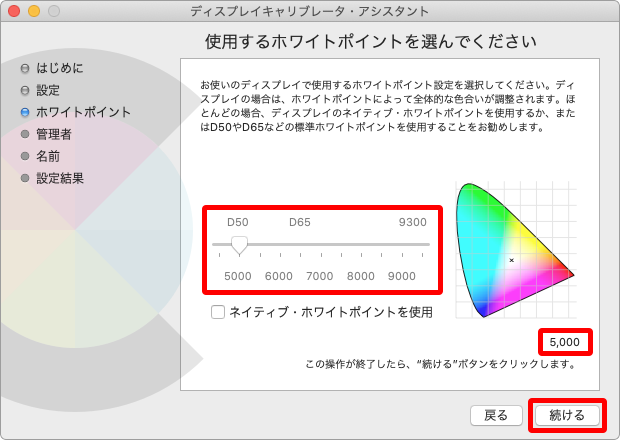This screenshot has width=620, height=440.
Task: Select the 管理者 step bullet
Action: pyautogui.click(x=25, y=134)
